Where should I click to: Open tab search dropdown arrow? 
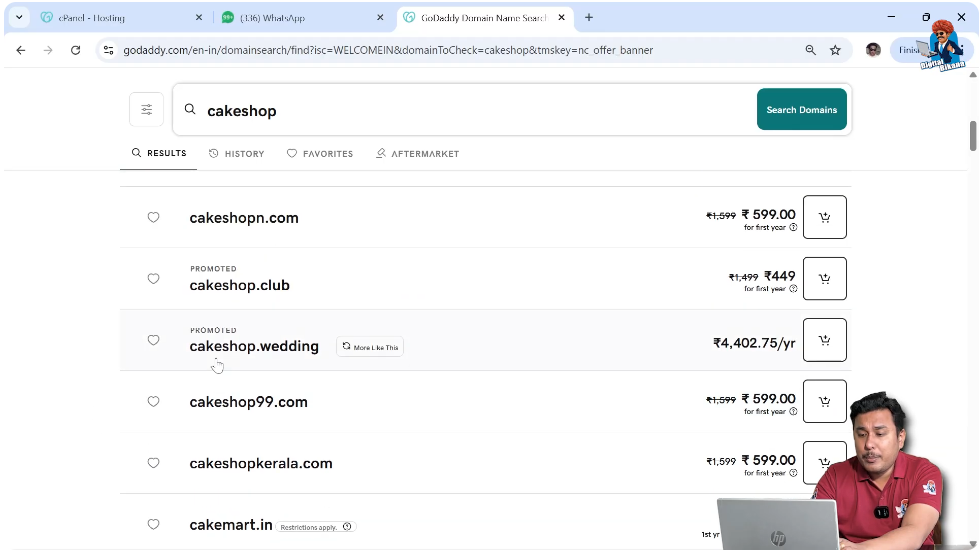pos(19,18)
